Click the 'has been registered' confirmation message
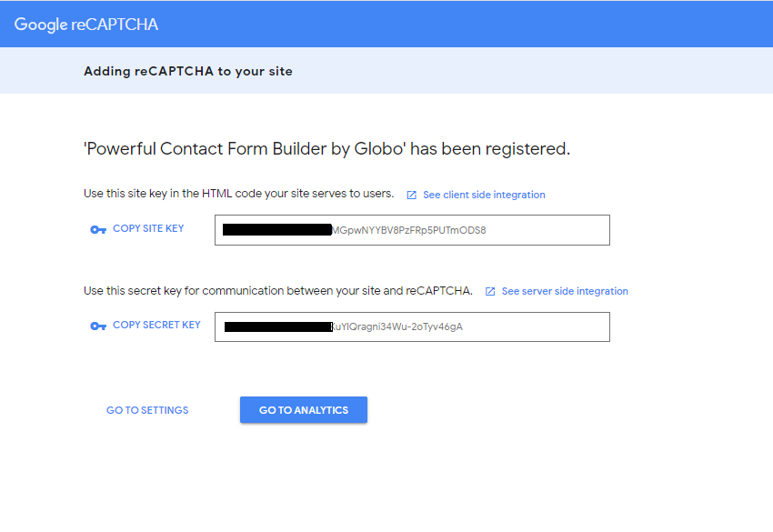The image size is (773, 532). [x=326, y=149]
